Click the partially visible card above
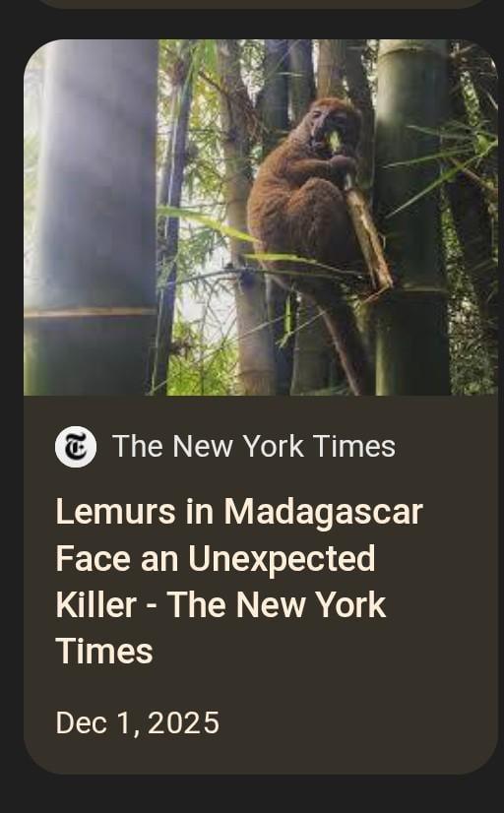The image size is (504, 813). pos(261,4)
